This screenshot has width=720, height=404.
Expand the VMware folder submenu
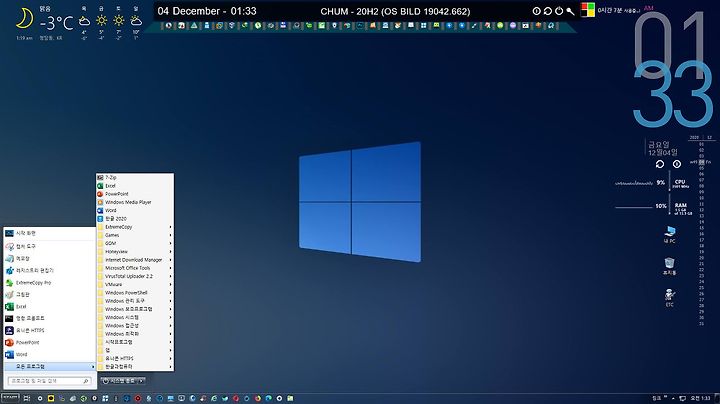click(135, 285)
